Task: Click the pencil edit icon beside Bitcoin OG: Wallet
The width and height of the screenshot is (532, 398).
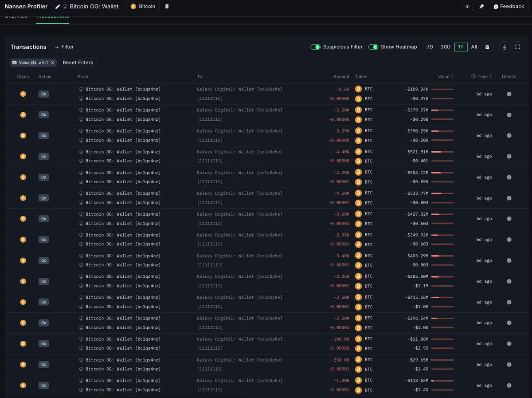Action: (x=58, y=7)
